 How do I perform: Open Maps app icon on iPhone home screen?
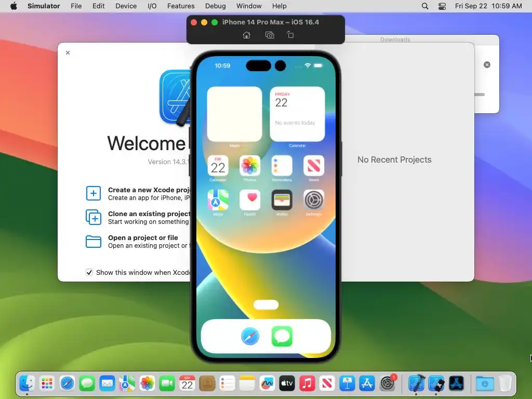tap(218, 200)
